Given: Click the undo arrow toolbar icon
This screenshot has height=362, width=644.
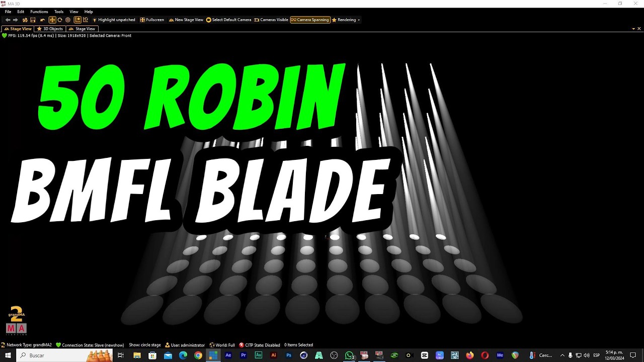Looking at the screenshot, I should [x=42, y=20].
